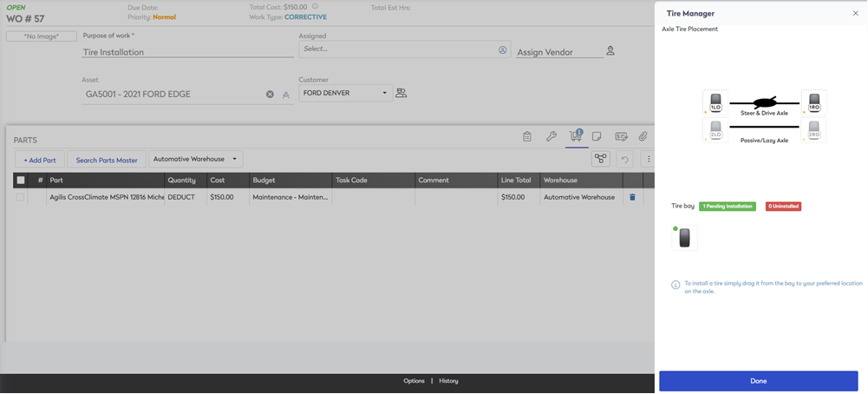Click the 1 Pending Installation badge
The image size is (868, 394).
pos(727,207)
